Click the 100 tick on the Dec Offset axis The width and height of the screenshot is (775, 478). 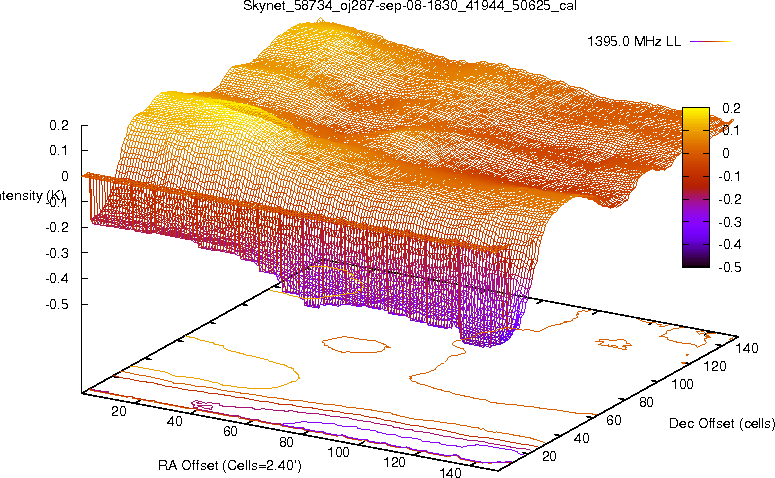pyautogui.click(x=682, y=385)
